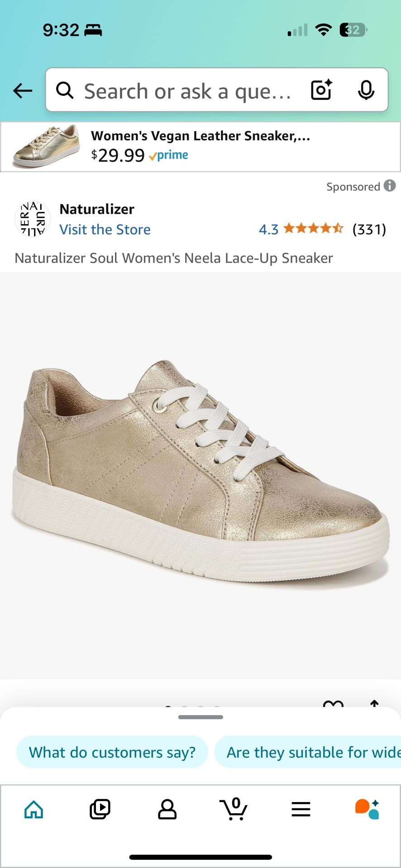401x868 pixels.
Task: Tap the magnifying glass search icon
Action: pyautogui.click(x=65, y=90)
